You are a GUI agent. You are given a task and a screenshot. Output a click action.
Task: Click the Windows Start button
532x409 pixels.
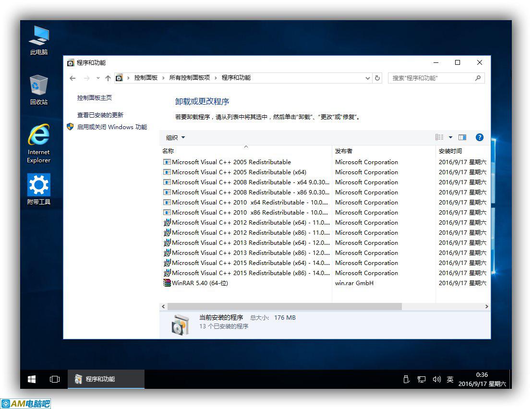[32, 379]
